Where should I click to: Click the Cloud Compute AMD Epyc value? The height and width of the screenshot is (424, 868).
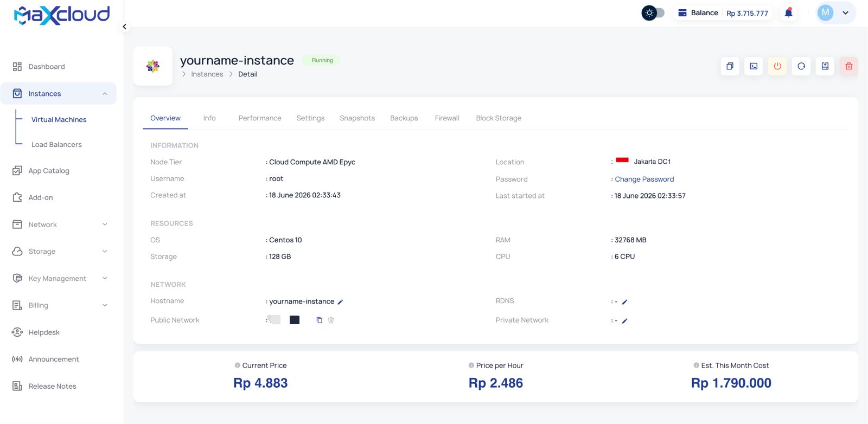click(x=312, y=162)
